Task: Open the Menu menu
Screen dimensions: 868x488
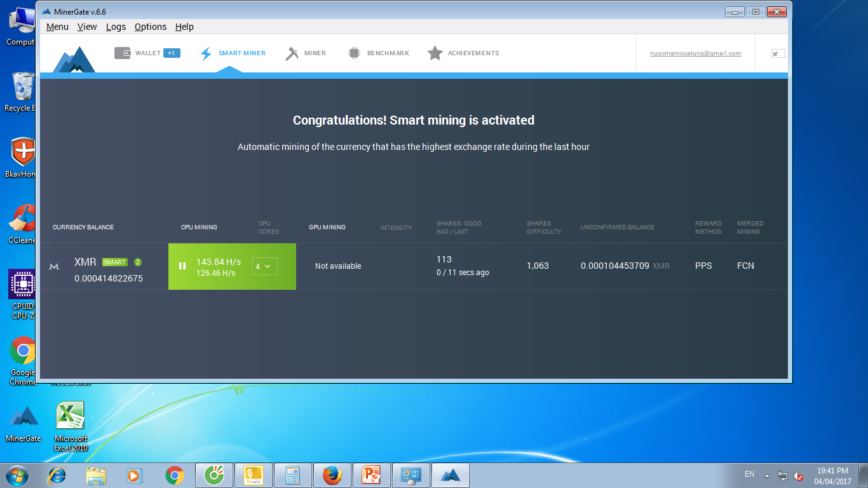Action: pos(57,27)
